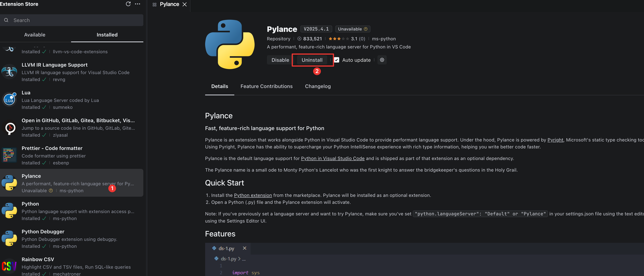
Task: Click the Open in GitHub extension icon
Action: click(9, 128)
